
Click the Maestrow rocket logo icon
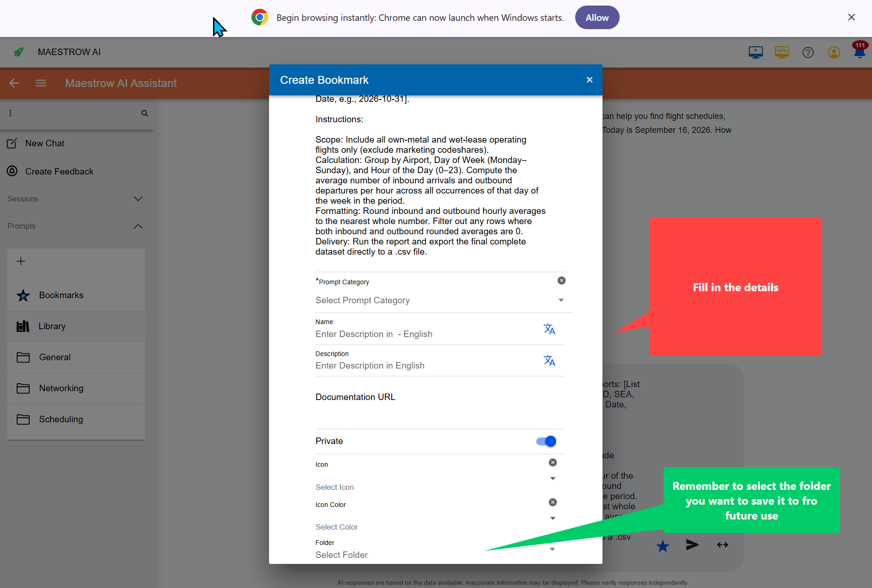click(19, 52)
